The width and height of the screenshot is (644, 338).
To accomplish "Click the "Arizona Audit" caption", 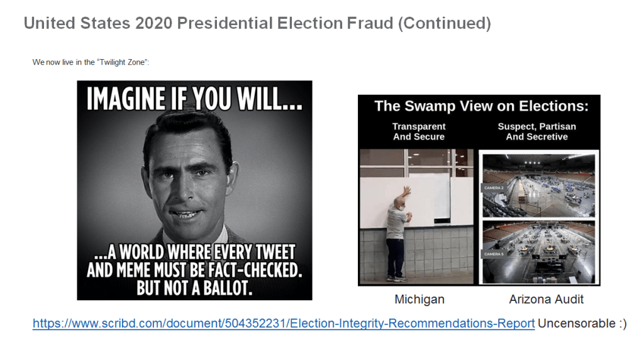I will [538, 299].
